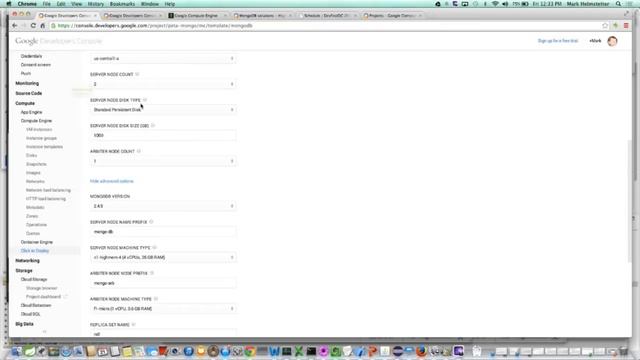
Task: Show help for Server Node Count
Action: click(137, 74)
